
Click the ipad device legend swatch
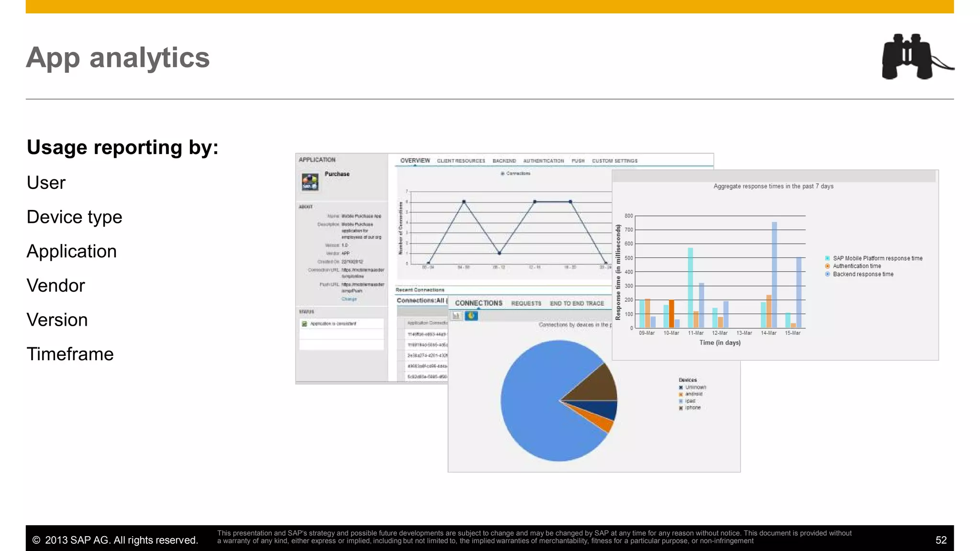click(681, 401)
